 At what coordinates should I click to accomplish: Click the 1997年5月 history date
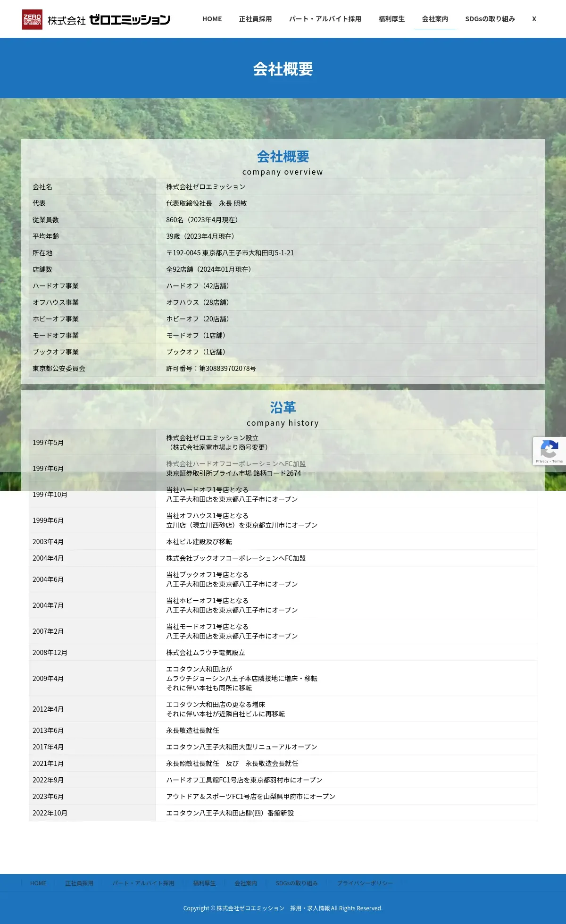[48, 443]
